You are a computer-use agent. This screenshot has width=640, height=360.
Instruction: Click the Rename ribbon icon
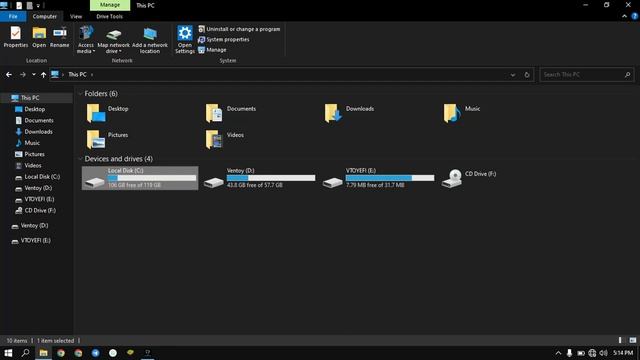tap(60, 37)
